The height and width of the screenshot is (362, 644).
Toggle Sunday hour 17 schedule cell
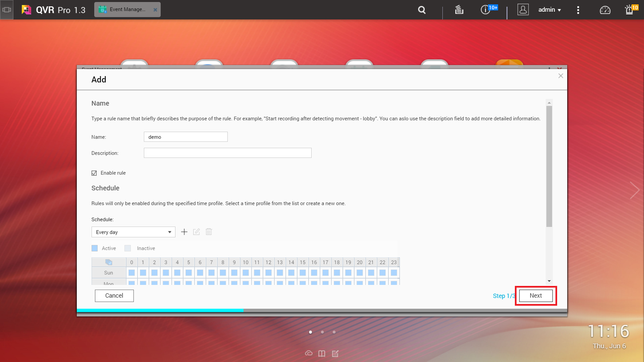(x=325, y=273)
